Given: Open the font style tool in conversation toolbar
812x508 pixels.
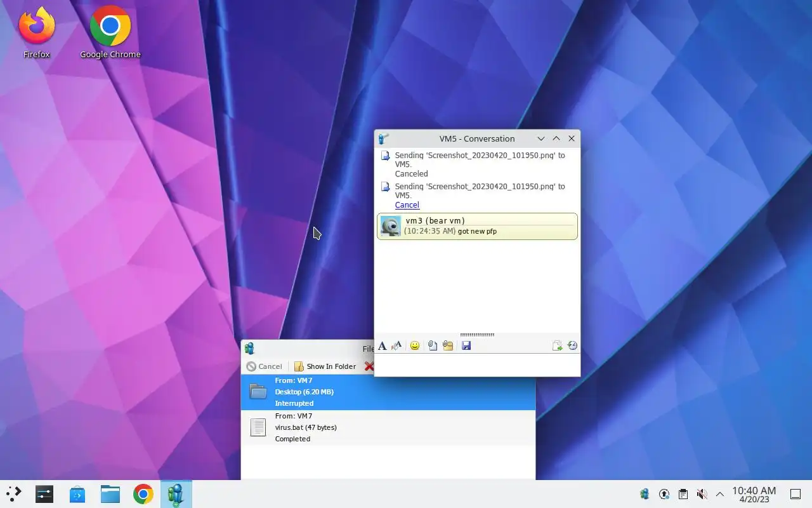Looking at the screenshot, I should click(x=382, y=346).
